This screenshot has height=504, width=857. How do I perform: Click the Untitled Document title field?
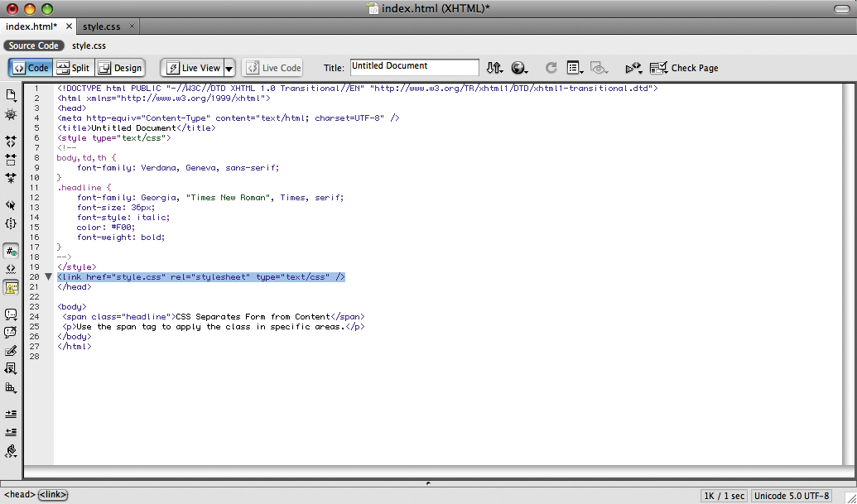point(414,66)
